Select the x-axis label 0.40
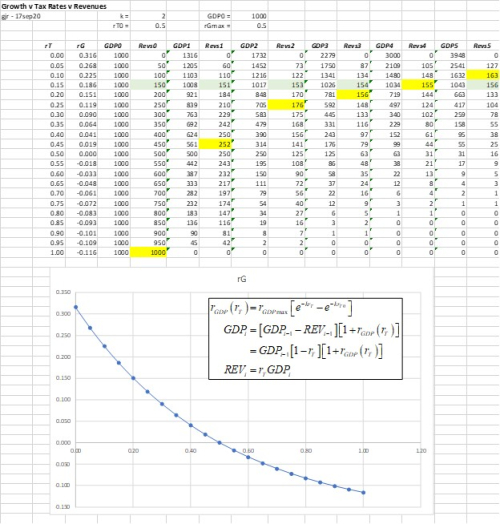The image size is (500, 524). click(191, 451)
